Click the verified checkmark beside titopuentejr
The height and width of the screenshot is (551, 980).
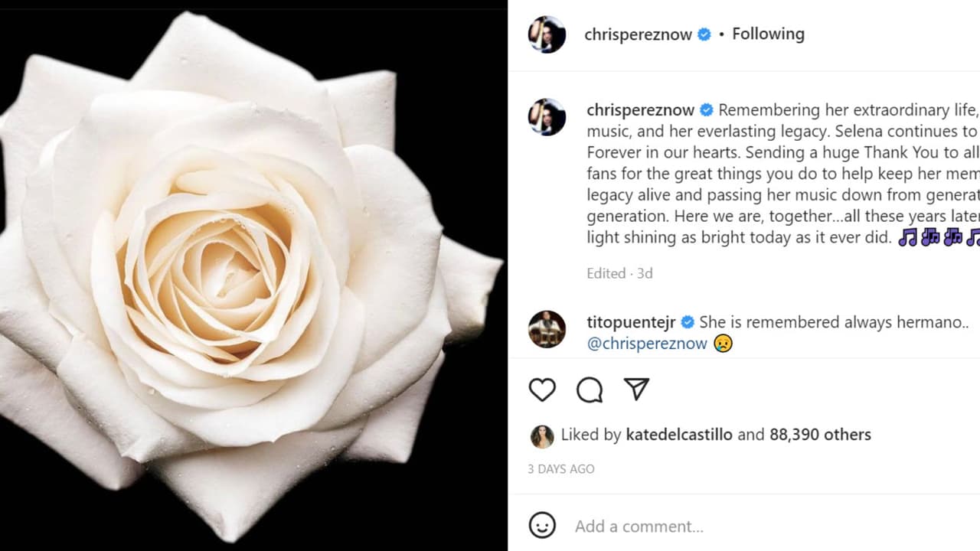point(687,322)
